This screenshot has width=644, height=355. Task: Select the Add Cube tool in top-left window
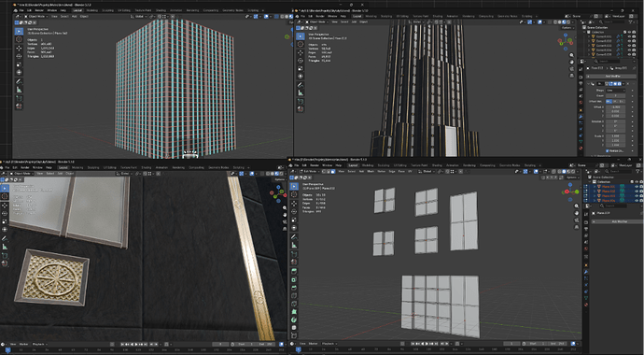pyautogui.click(x=19, y=99)
